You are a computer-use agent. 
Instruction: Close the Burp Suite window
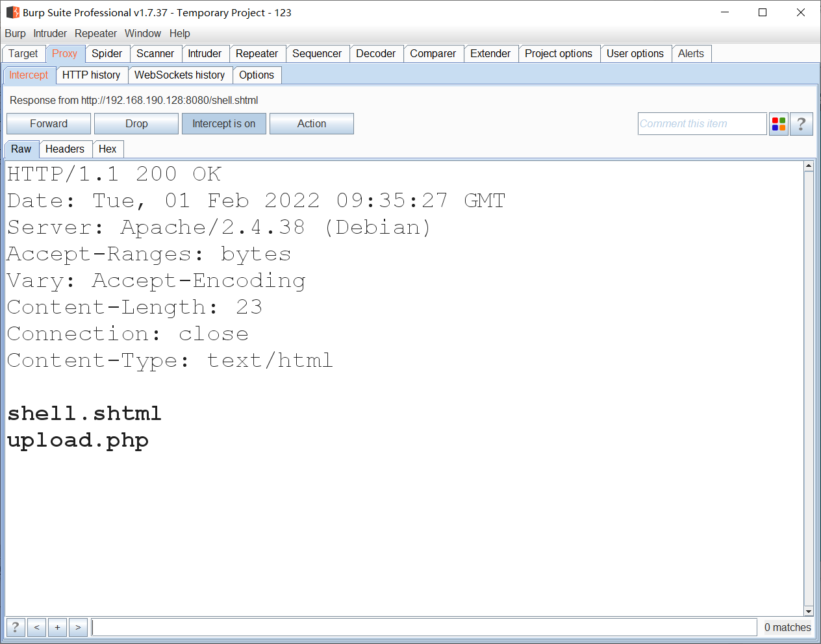click(x=801, y=12)
